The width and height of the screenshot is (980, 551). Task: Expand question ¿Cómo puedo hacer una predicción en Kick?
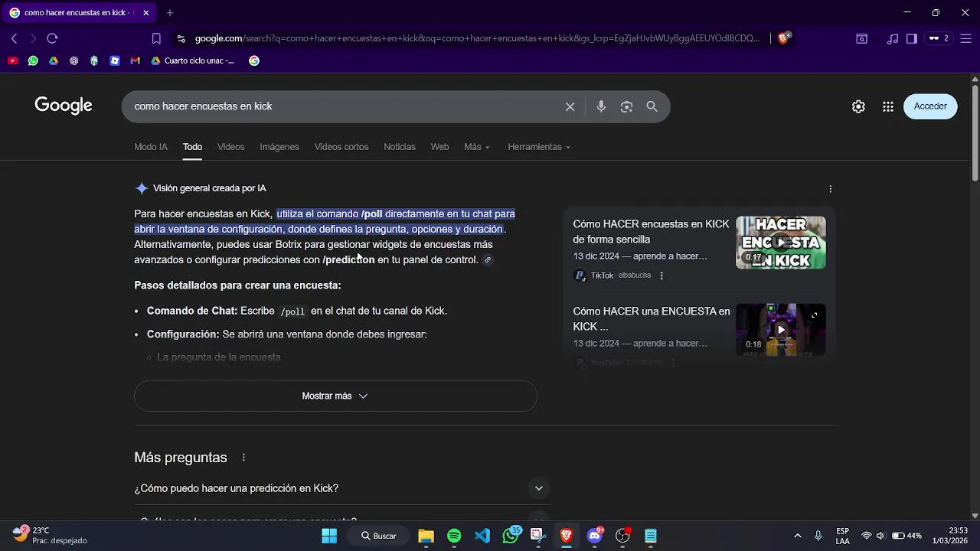click(342, 488)
